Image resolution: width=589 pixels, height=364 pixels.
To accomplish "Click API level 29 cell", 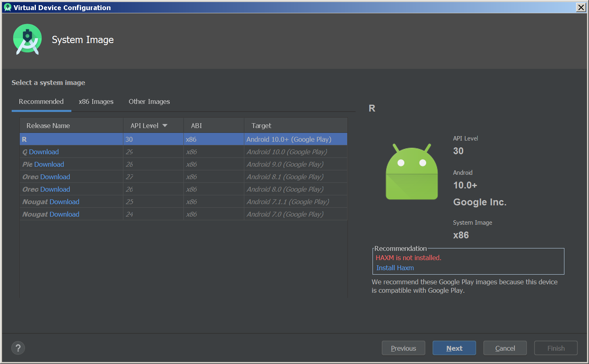I will (153, 152).
